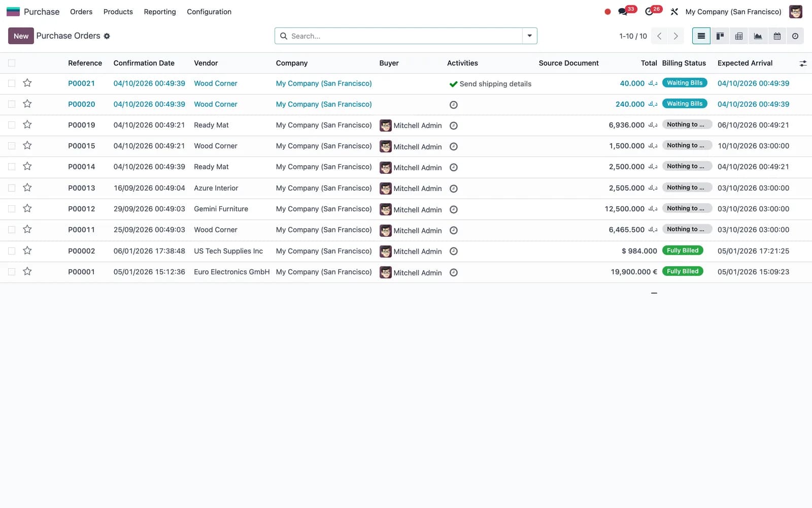Switch to calendar view
Screen dimensions: 812x508
[x=777, y=36]
